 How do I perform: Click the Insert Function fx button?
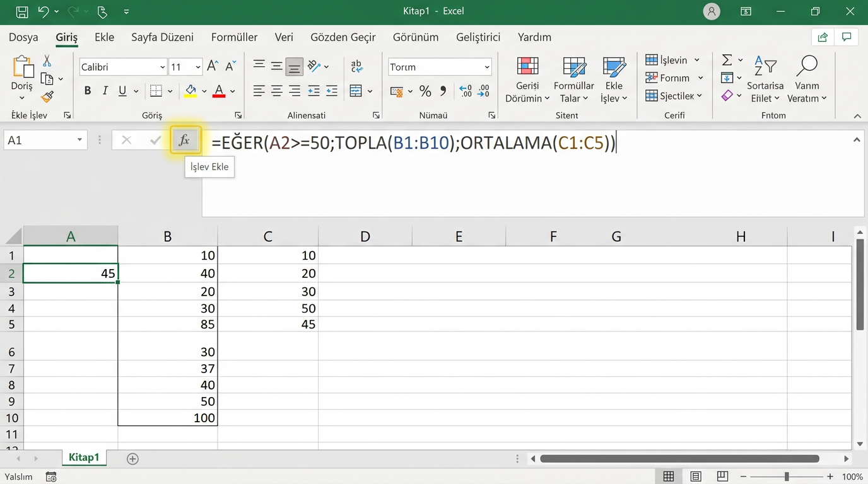tap(184, 140)
